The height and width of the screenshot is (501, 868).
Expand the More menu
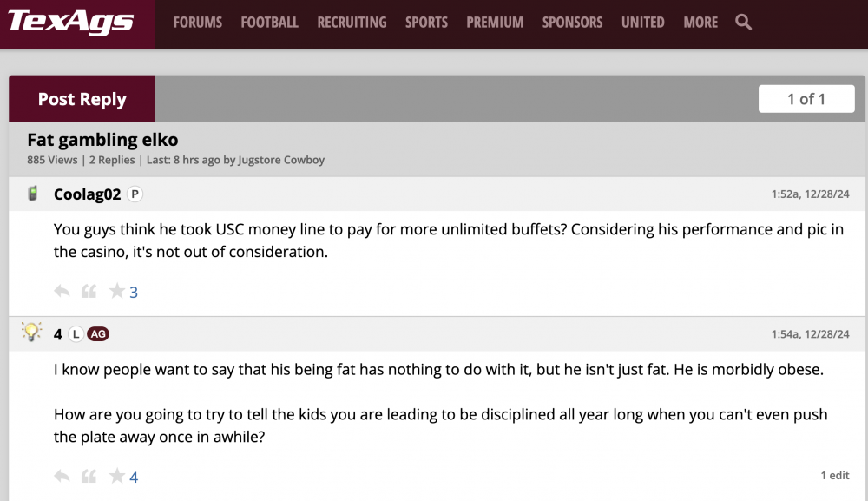point(700,23)
